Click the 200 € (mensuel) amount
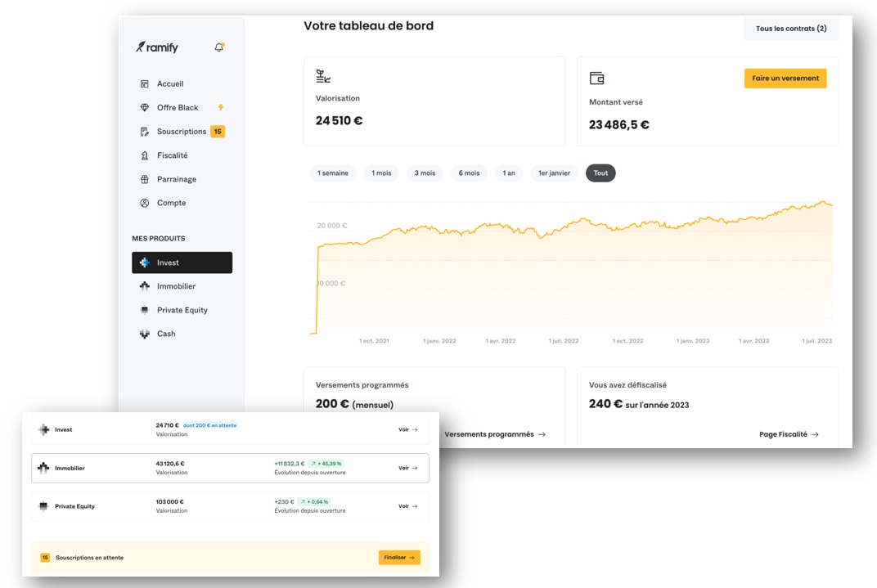Screen dimensions: 877x588 354,404
